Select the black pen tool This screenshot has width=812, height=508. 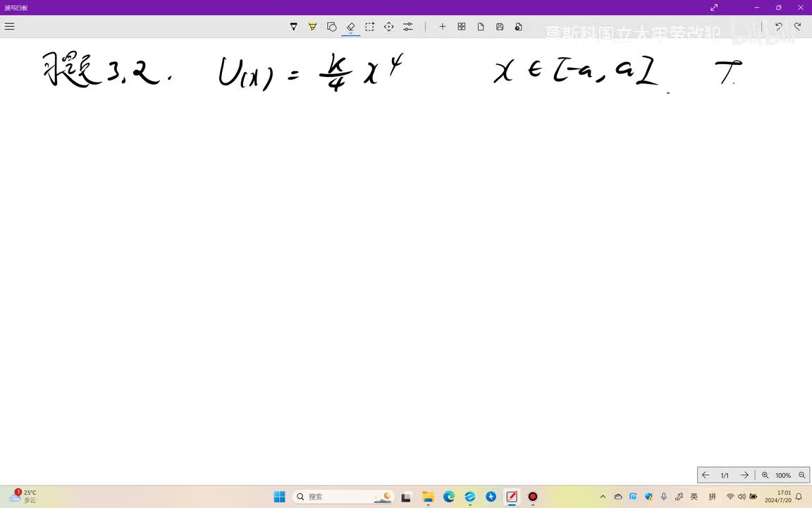(294, 26)
